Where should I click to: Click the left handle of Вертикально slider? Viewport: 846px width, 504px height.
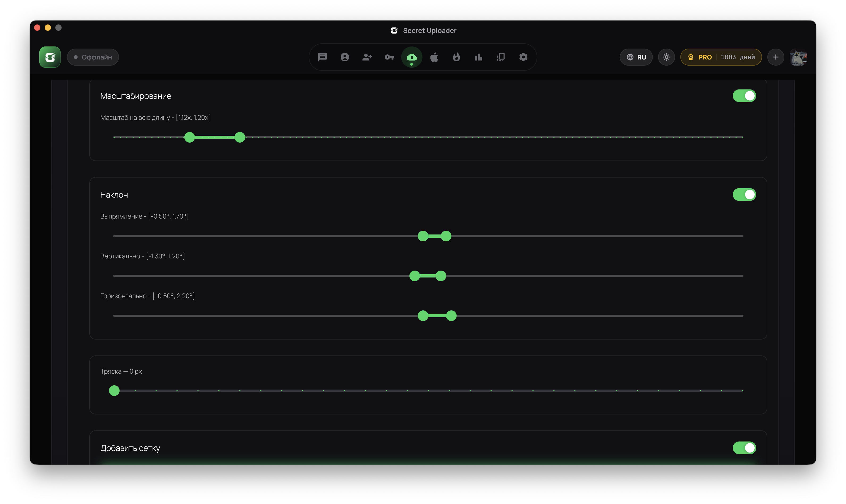pyautogui.click(x=414, y=276)
